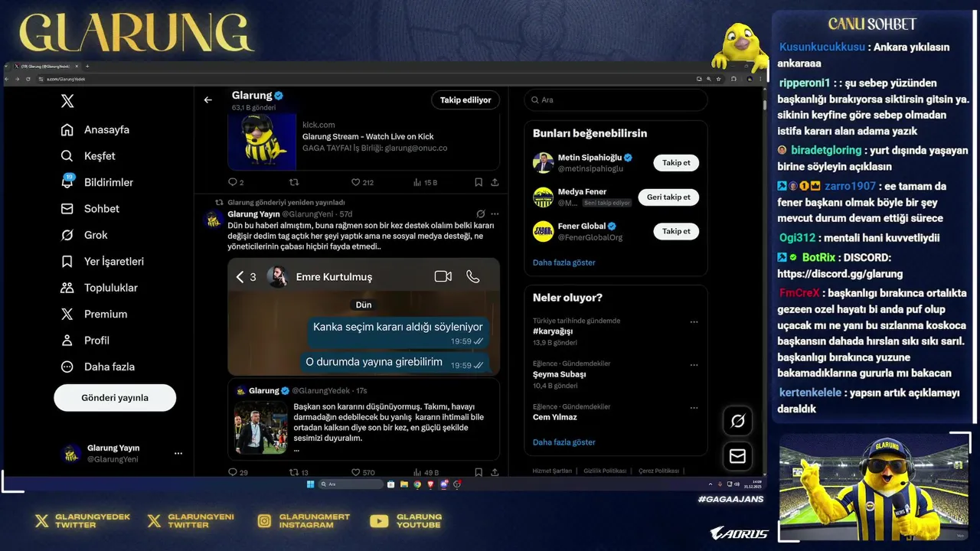The height and width of the screenshot is (551, 980).
Task: Open the Windows Start menu
Action: tap(310, 484)
